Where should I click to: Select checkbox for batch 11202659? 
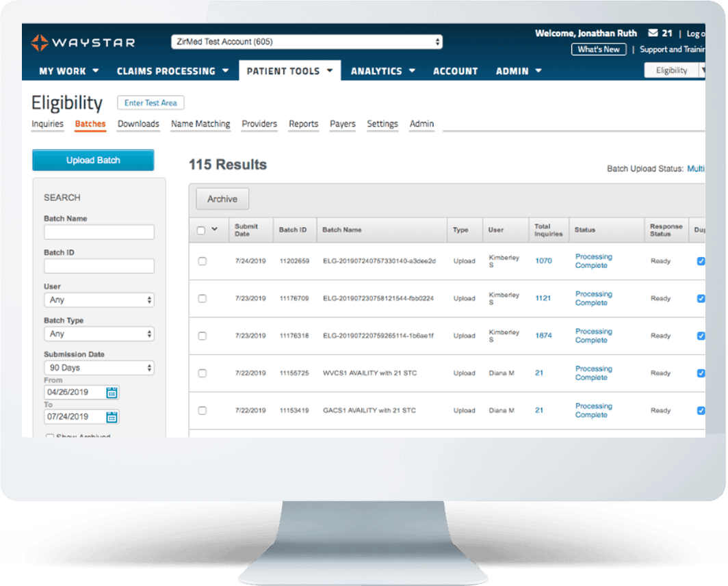click(x=202, y=261)
